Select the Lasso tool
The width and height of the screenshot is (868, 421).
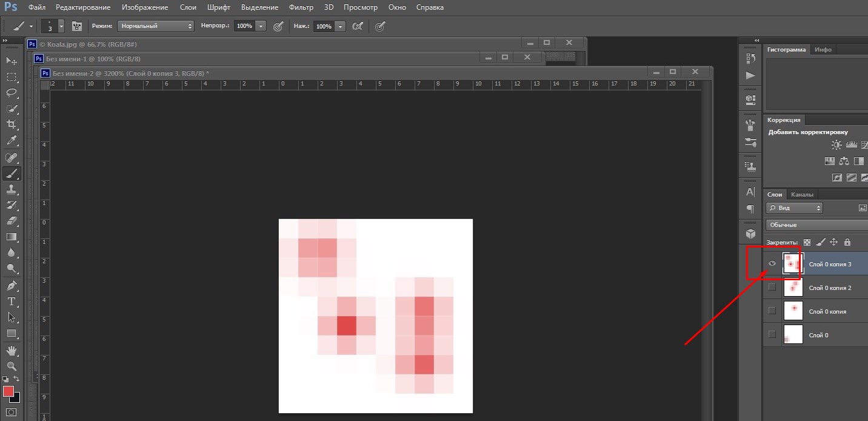pos(12,93)
